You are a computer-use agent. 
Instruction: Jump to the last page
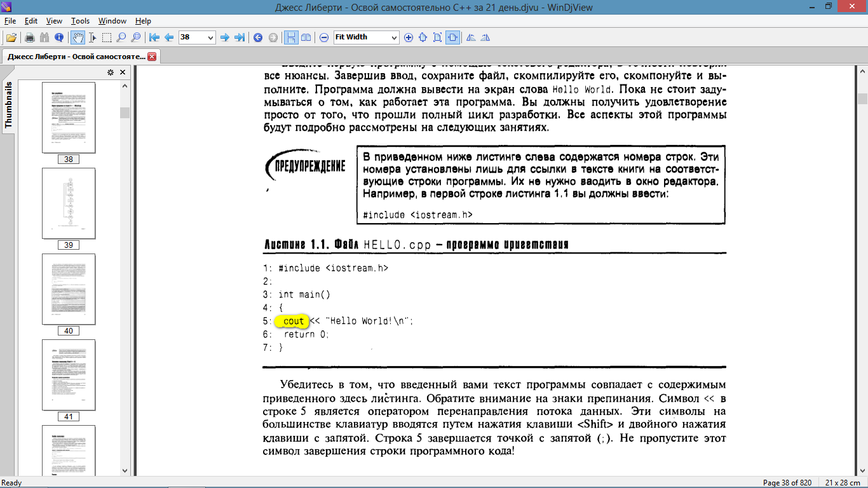tap(240, 37)
